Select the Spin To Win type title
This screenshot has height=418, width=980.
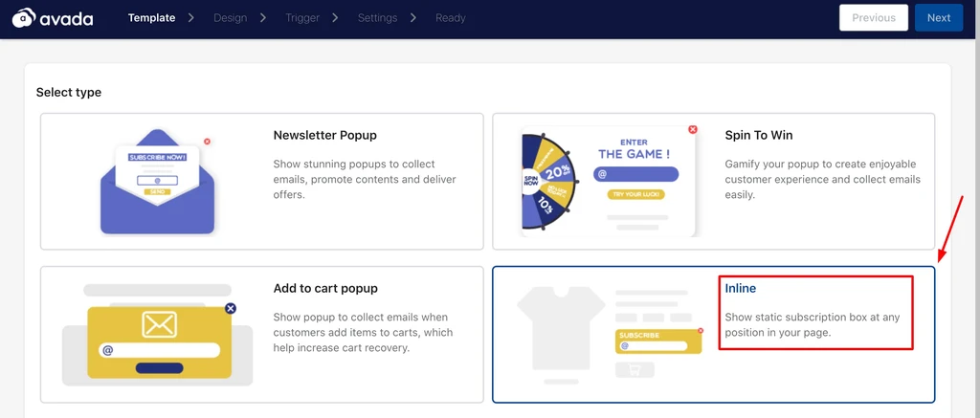759,136
